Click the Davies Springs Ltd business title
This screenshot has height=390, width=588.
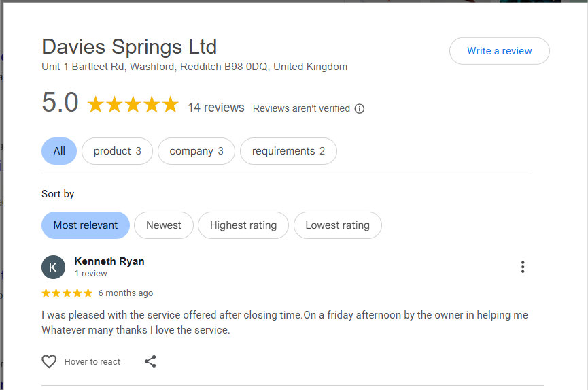[x=129, y=47]
